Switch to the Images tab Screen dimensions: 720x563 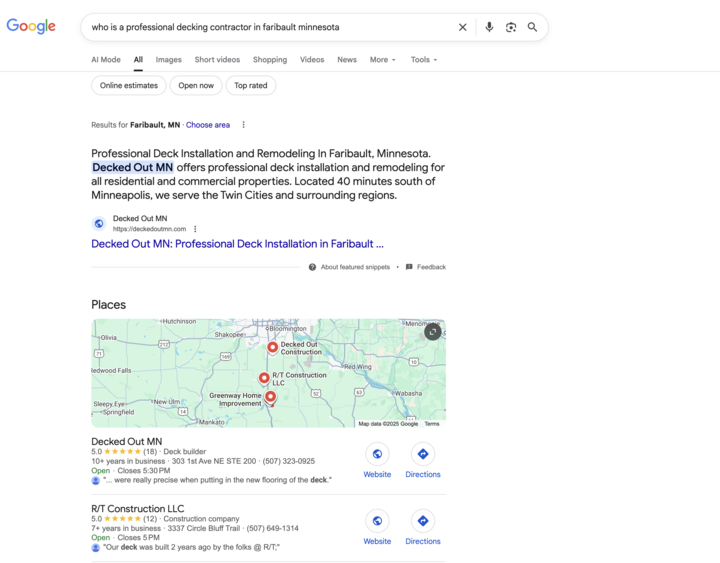point(169,60)
